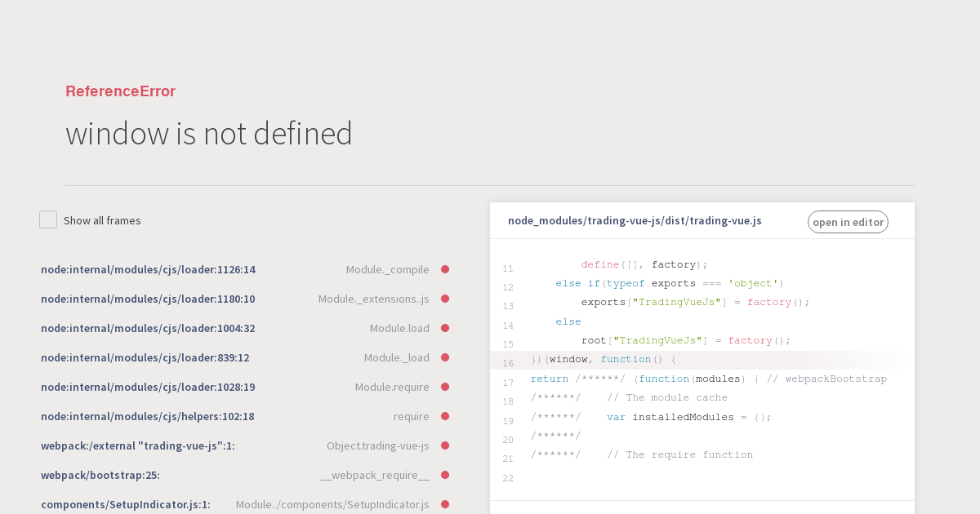Click red dot beside Object.trading-vue-js
Image resolution: width=980 pixels, height=514 pixels.
click(445, 445)
